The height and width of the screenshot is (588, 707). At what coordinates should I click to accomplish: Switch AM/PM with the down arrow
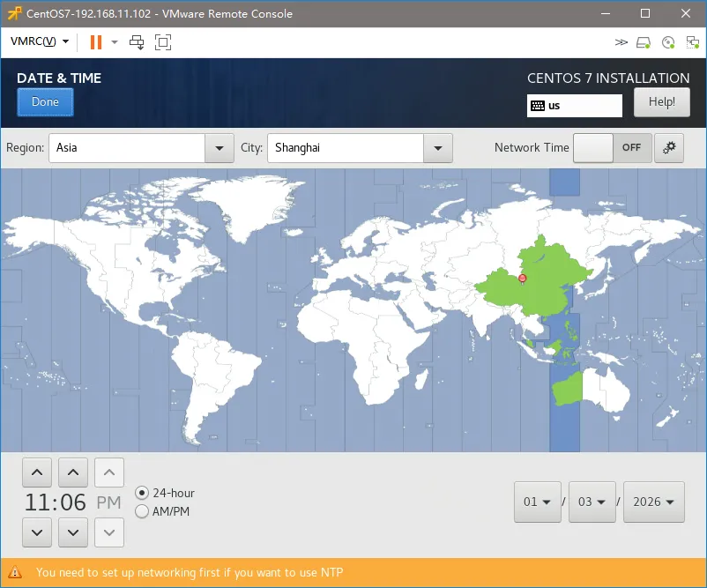pos(109,532)
